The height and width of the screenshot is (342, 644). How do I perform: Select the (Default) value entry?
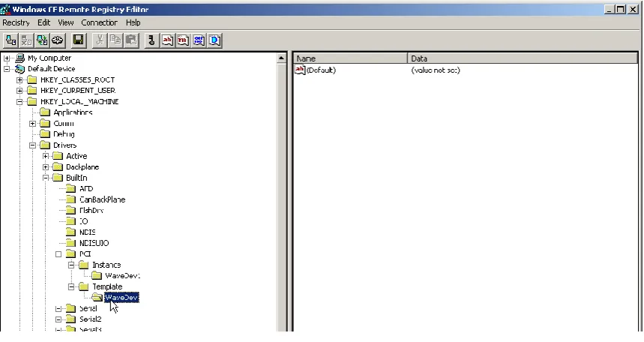(x=321, y=70)
